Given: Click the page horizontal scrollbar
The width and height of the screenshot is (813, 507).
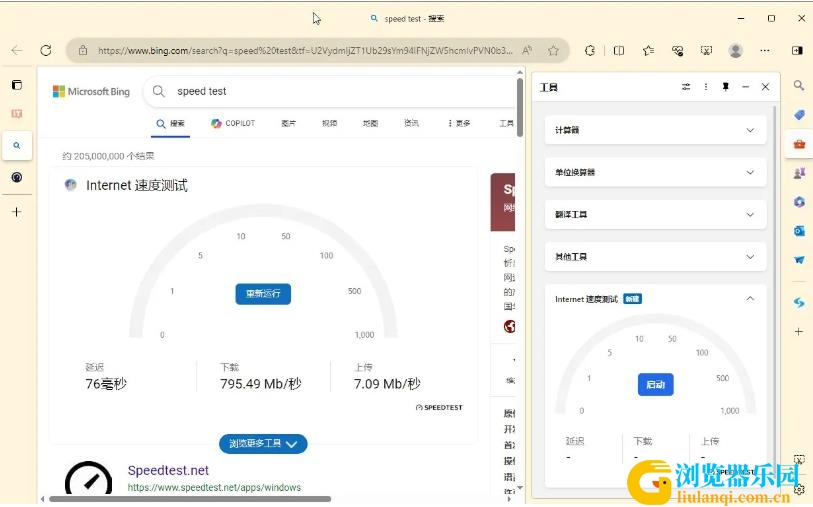Looking at the screenshot, I should pos(190,499).
